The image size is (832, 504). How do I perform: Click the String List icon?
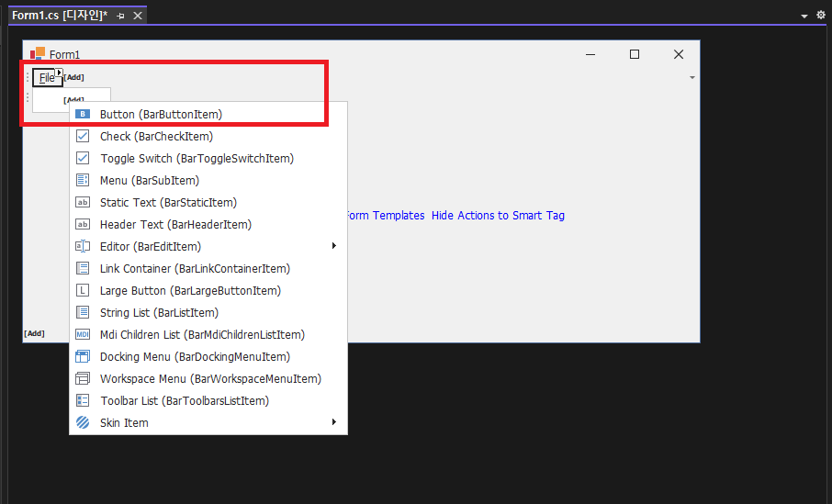click(83, 312)
